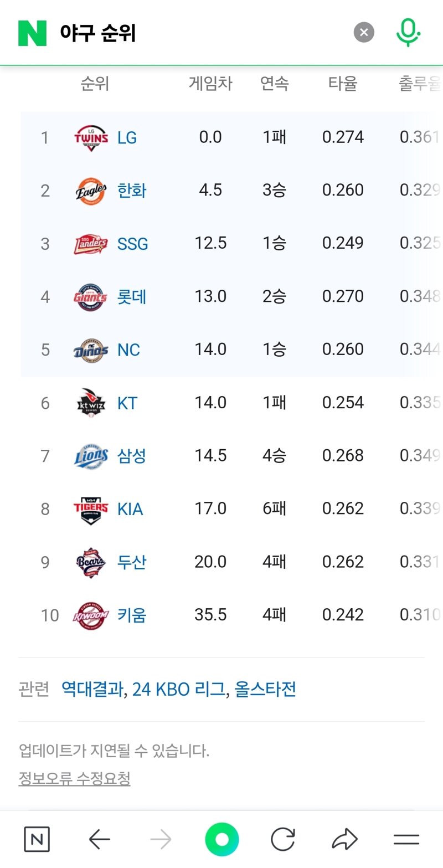Reload the page with the refresh icon
This screenshot has width=443, height=868.
click(x=282, y=840)
